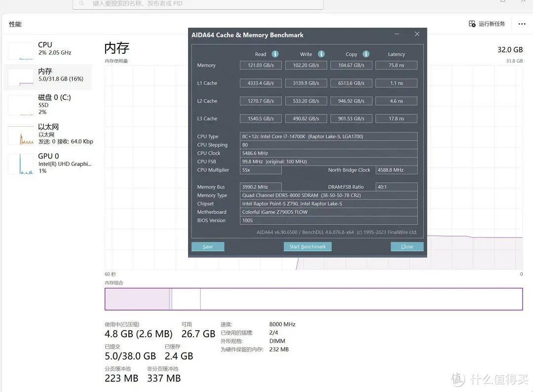The height and width of the screenshot is (392, 533).
Task: Click the search magnifier icon
Action: 81,3
